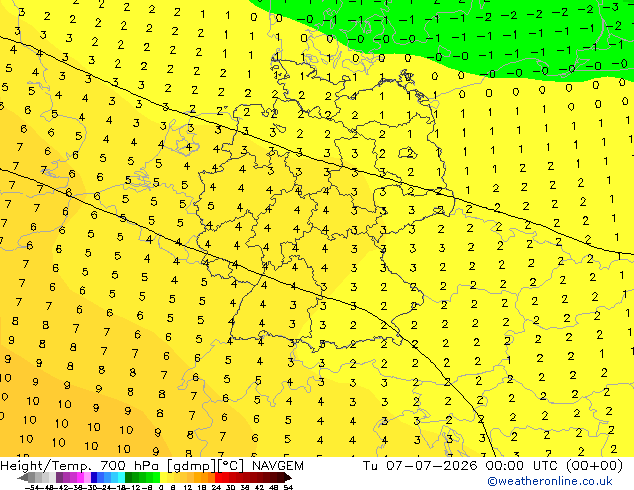Pick the bright yellow swatch in the legend
Viewport: 634px width, 490px height.
[x=164, y=478]
